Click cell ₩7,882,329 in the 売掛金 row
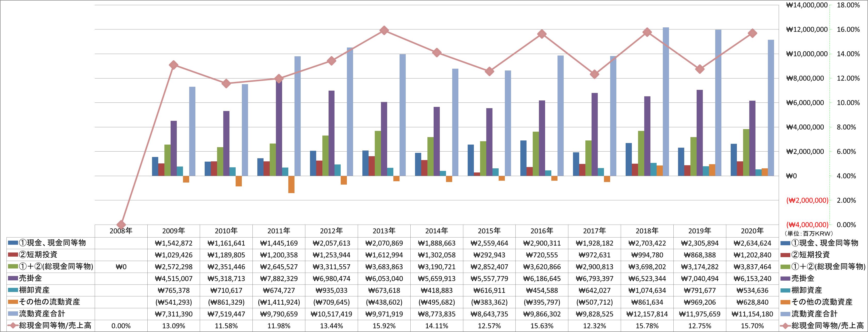The image size is (868, 332). 279,278
